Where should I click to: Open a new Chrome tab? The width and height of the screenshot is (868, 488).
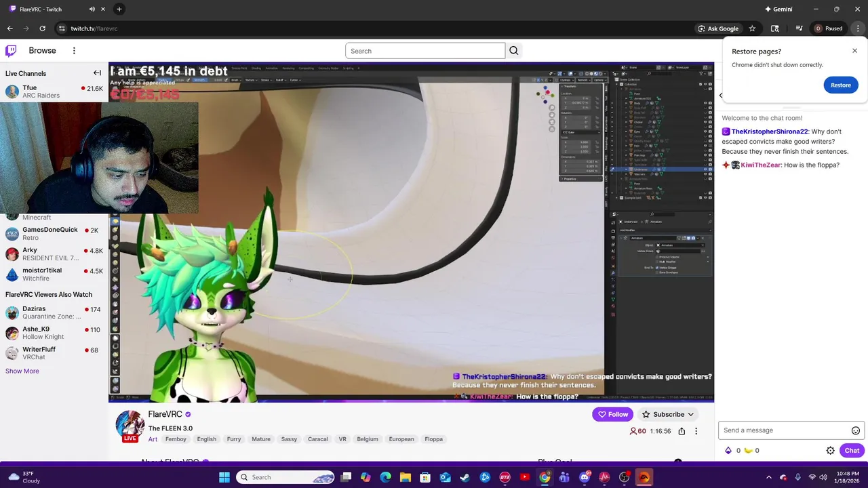coord(119,9)
